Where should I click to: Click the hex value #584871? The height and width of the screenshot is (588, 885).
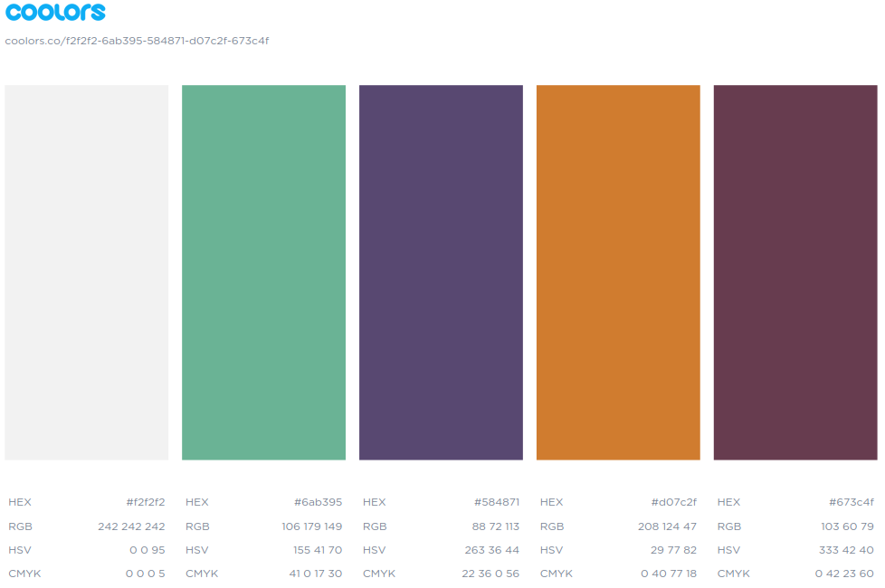click(497, 502)
